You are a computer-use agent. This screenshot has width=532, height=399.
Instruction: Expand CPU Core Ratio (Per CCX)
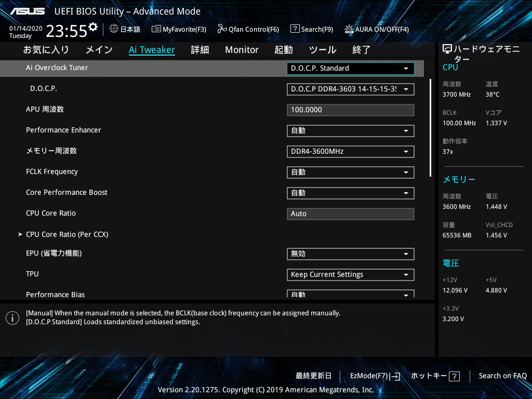point(67,234)
